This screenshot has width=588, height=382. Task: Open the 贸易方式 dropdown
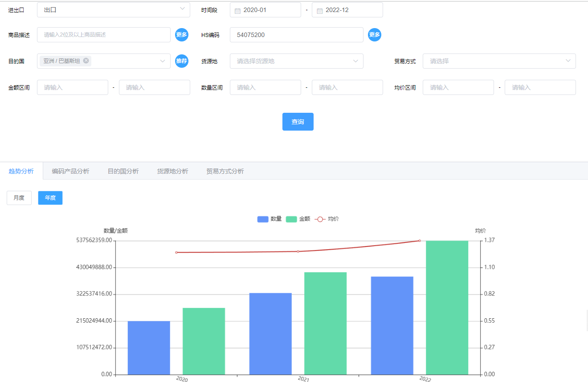click(x=499, y=61)
